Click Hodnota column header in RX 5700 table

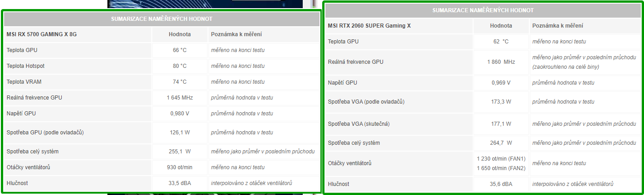179,34
